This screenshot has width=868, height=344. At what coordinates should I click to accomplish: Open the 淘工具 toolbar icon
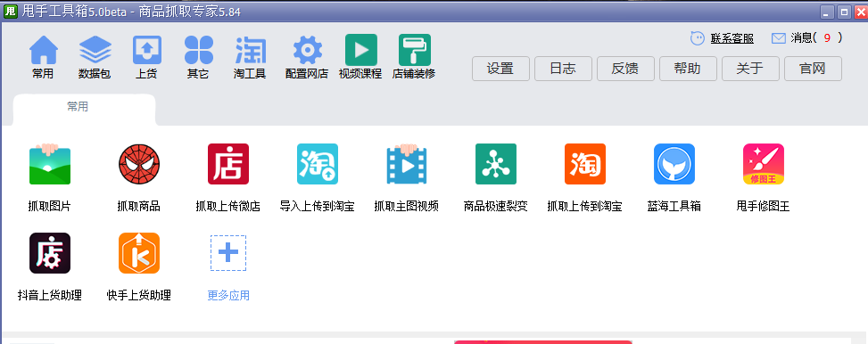coord(250,50)
